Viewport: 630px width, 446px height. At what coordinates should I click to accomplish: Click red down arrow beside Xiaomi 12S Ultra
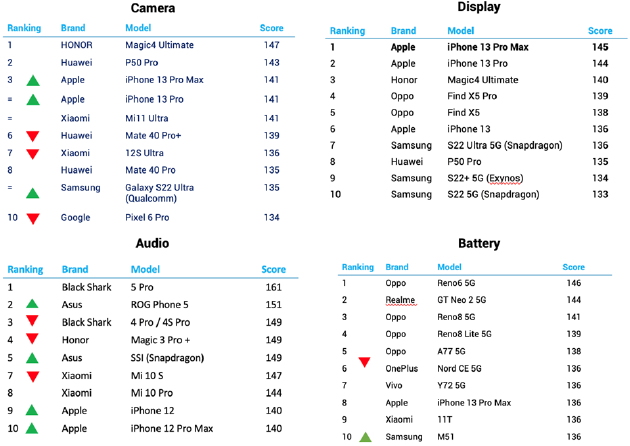tap(32, 154)
